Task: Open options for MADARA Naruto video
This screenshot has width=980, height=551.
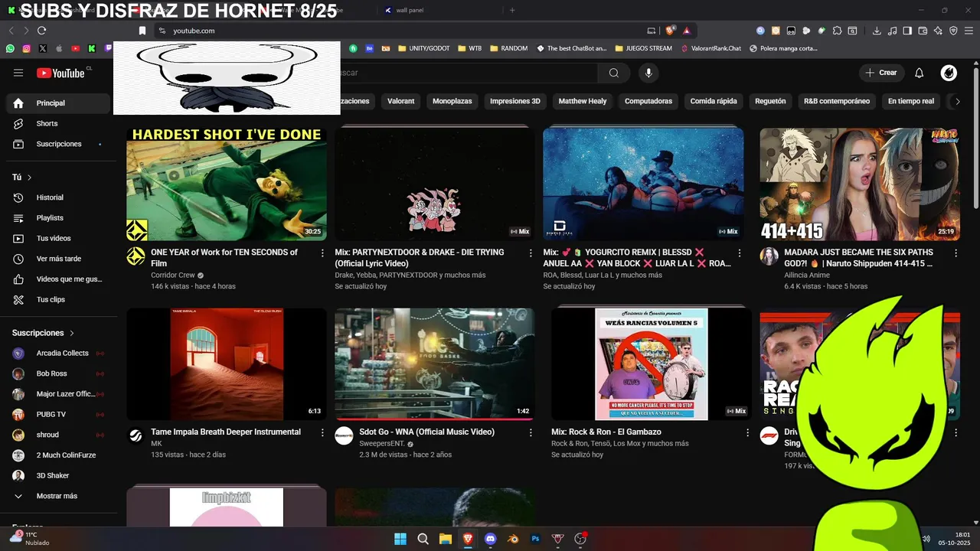Action: pos(955,253)
